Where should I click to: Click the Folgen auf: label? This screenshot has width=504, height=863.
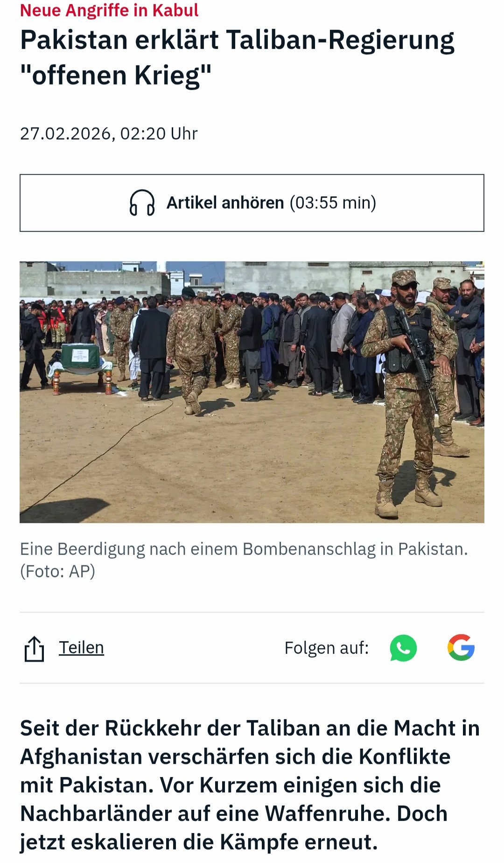(327, 648)
